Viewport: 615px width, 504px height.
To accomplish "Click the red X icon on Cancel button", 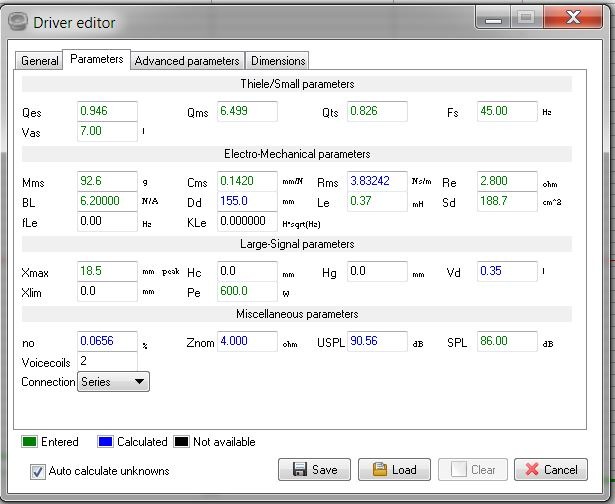I will [532, 469].
